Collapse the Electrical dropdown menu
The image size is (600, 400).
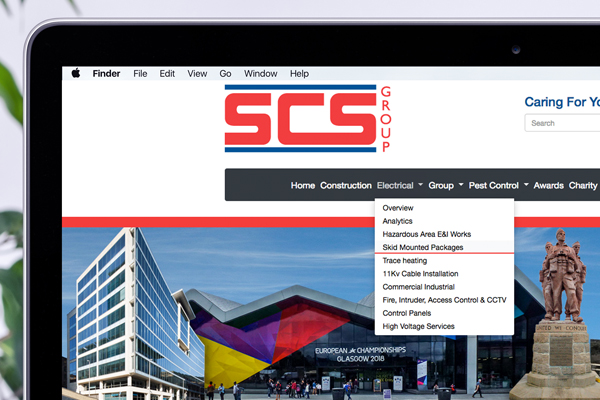click(399, 185)
